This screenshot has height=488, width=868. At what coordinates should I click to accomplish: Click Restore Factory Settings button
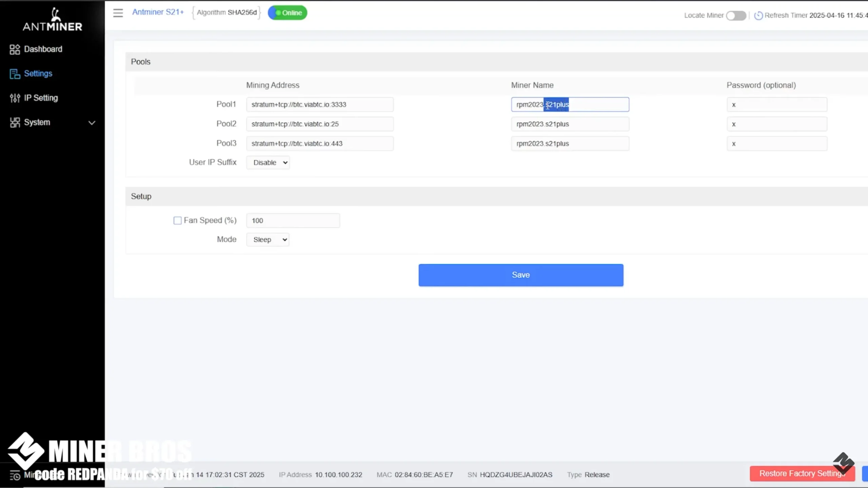[802, 474]
